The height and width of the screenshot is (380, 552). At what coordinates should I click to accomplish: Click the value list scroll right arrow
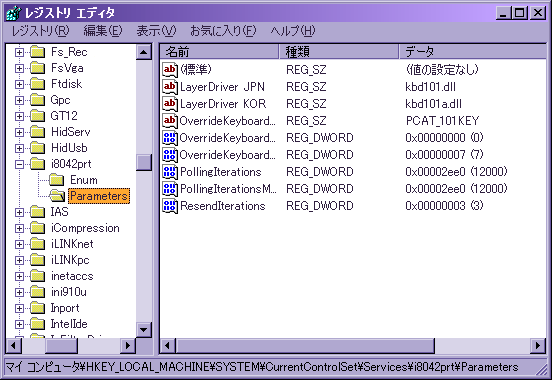tap(538, 345)
